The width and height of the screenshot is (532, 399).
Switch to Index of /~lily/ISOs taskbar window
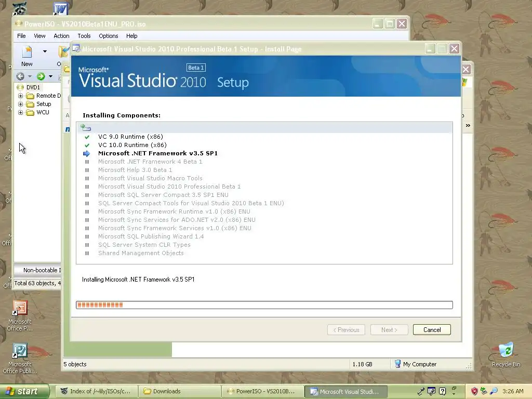97,391
